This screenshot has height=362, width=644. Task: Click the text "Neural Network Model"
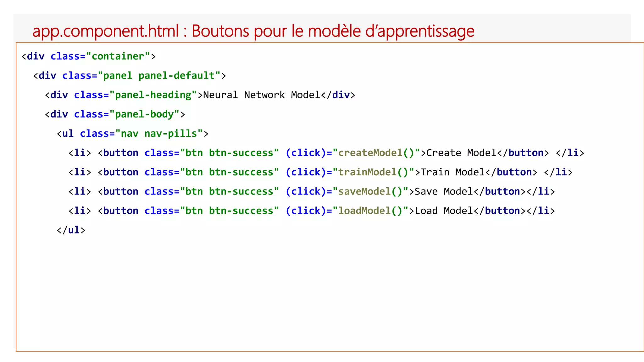click(262, 95)
